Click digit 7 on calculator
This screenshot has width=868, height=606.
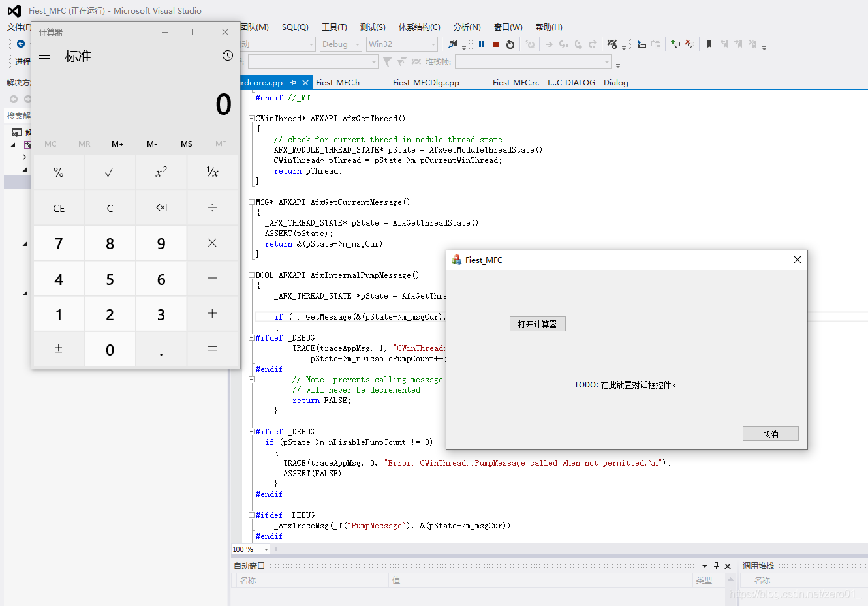pos(59,243)
